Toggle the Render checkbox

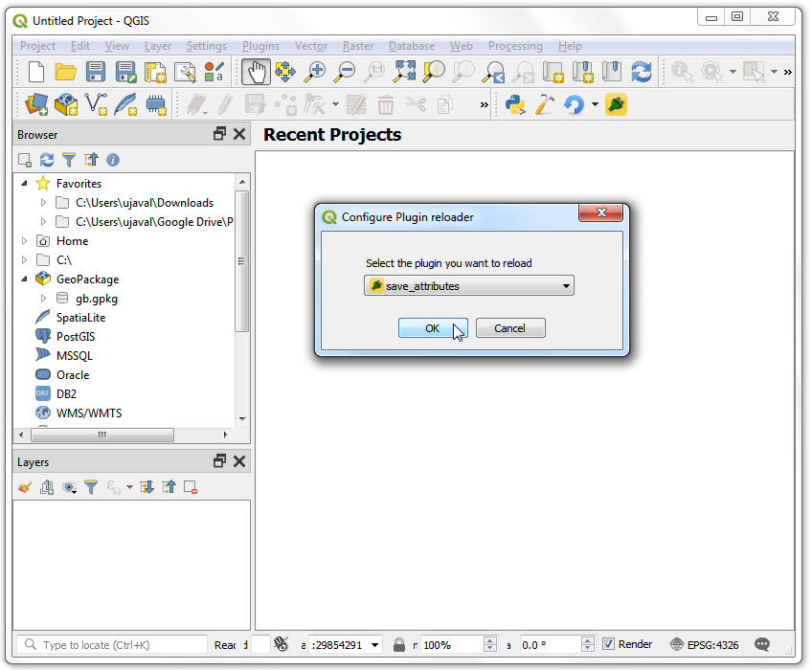pos(609,644)
